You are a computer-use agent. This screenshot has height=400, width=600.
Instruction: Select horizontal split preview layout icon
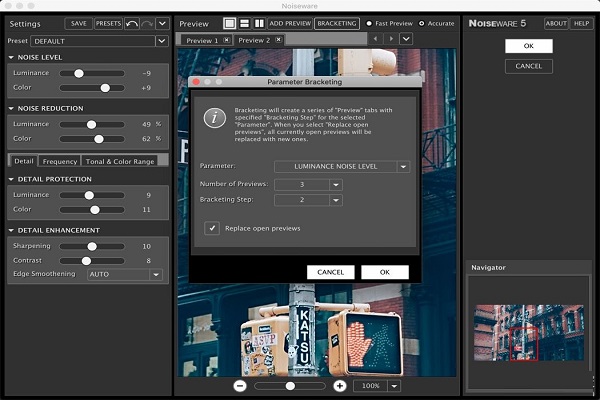(x=244, y=23)
